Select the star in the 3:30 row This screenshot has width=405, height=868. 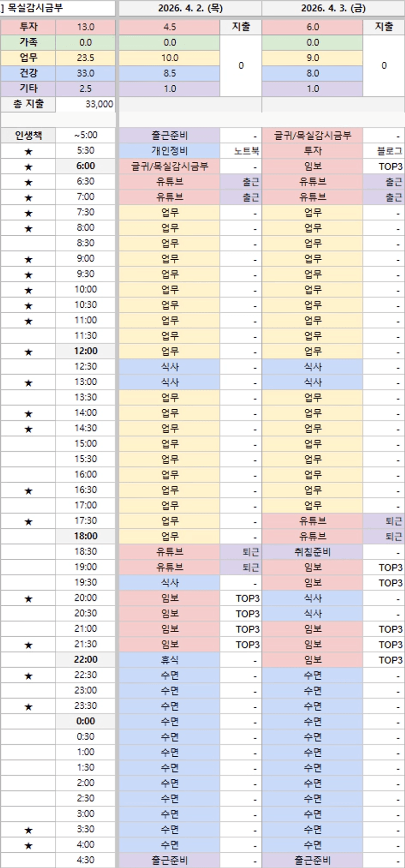pyautogui.click(x=28, y=830)
